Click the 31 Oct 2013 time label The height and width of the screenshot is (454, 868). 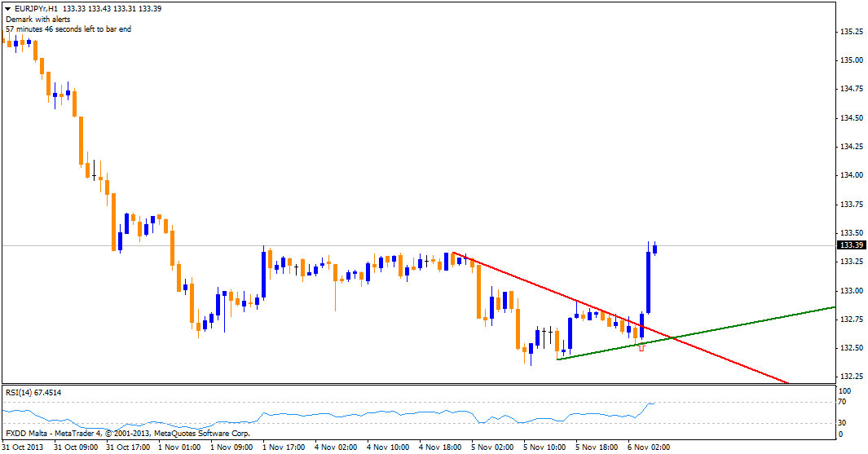(23, 447)
